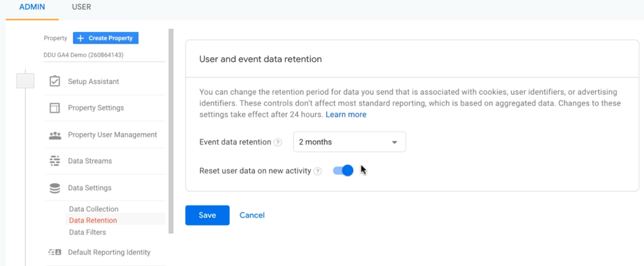Click the Setup Assistant checklist icon

[55, 81]
